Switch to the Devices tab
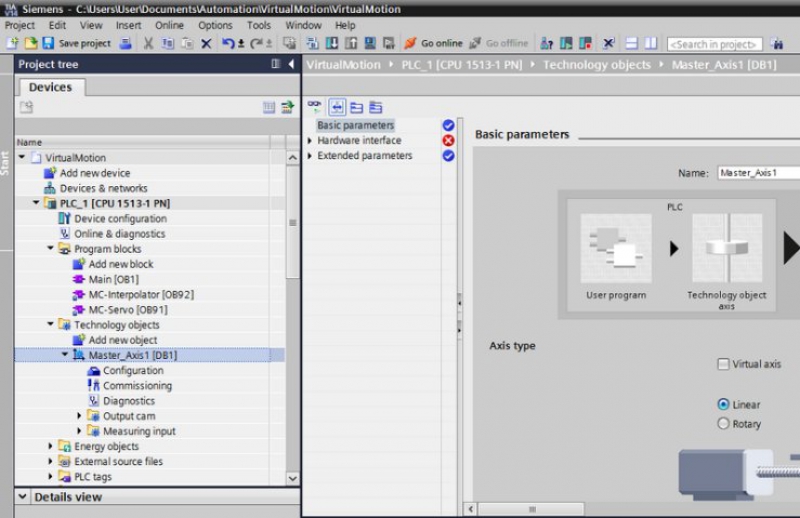Screen dimensions: 800x518 [x=51, y=87]
